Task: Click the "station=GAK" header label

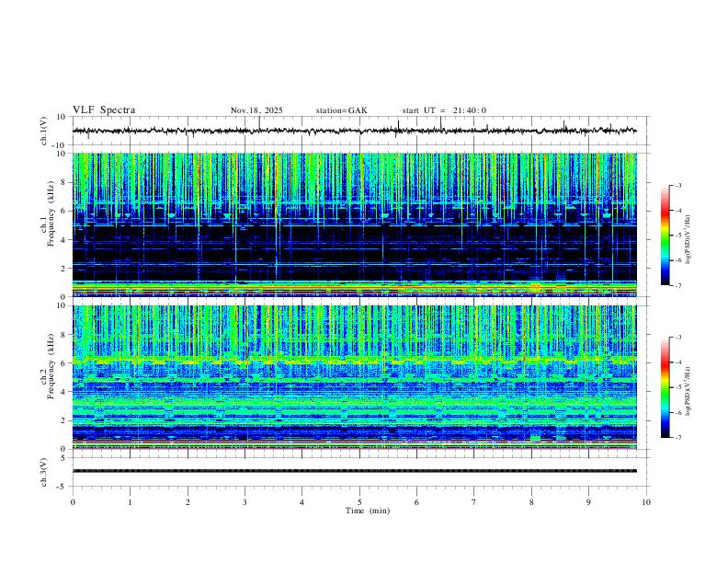Action: coord(341,110)
